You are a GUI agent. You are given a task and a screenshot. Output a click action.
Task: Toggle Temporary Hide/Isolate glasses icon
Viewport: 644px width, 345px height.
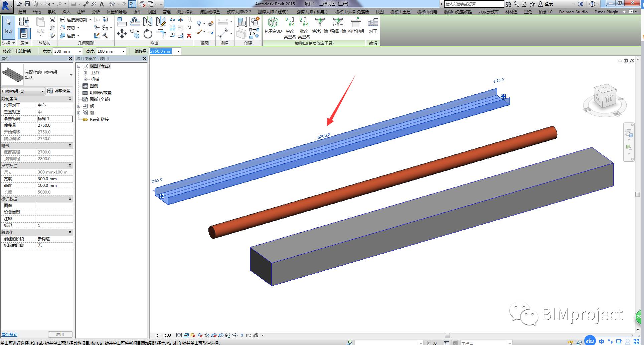pos(235,335)
